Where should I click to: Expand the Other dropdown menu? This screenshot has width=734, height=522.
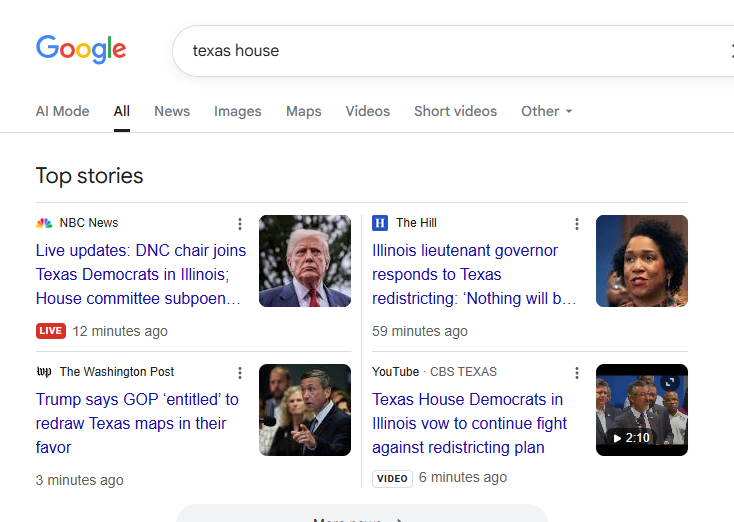pos(546,111)
